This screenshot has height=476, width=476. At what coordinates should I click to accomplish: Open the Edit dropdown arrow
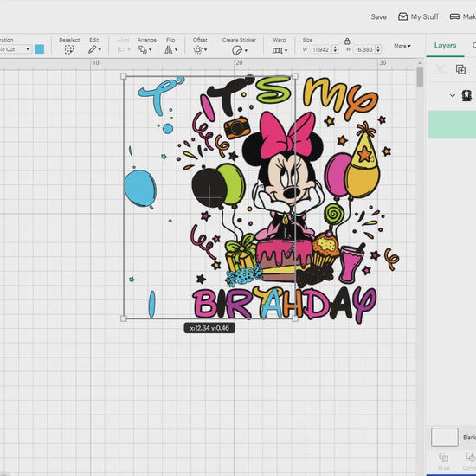(x=100, y=50)
